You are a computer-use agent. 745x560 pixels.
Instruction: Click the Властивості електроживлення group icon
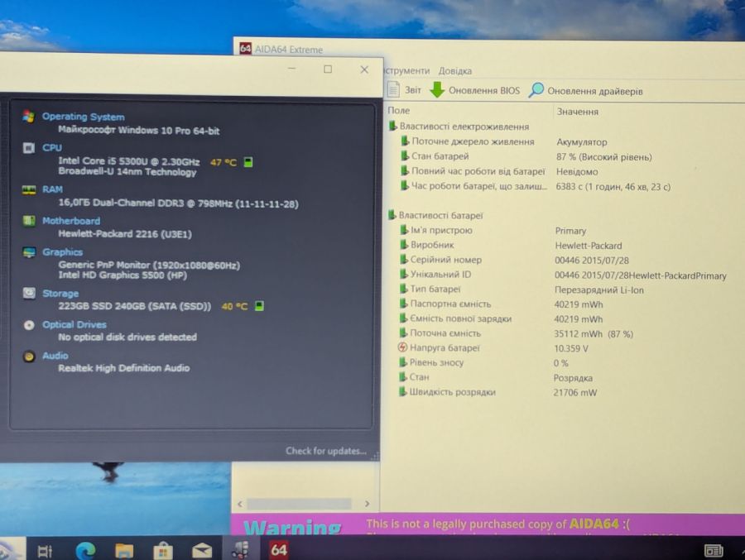[x=392, y=127]
